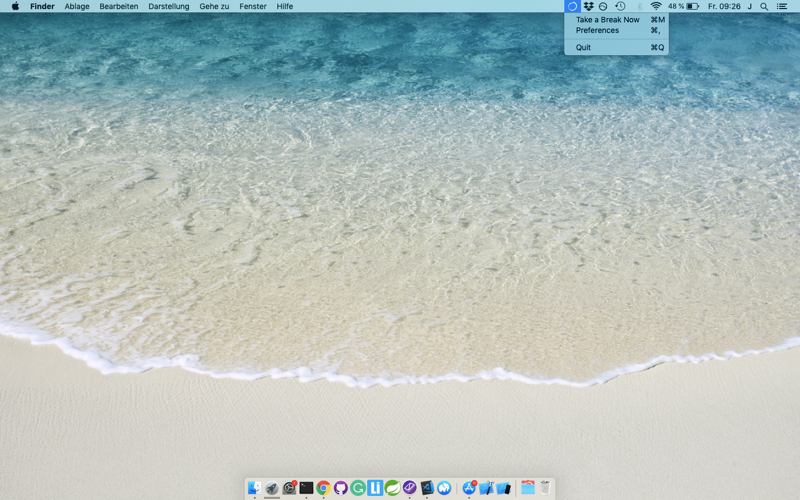Open the Apple menu
This screenshot has width=800, height=500.
[x=15, y=6]
